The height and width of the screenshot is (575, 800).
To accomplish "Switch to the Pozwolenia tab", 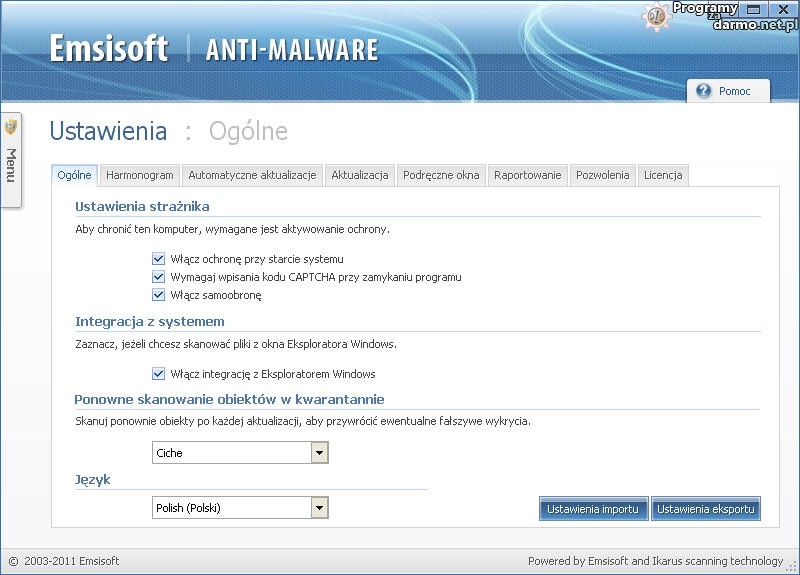I will [x=602, y=175].
